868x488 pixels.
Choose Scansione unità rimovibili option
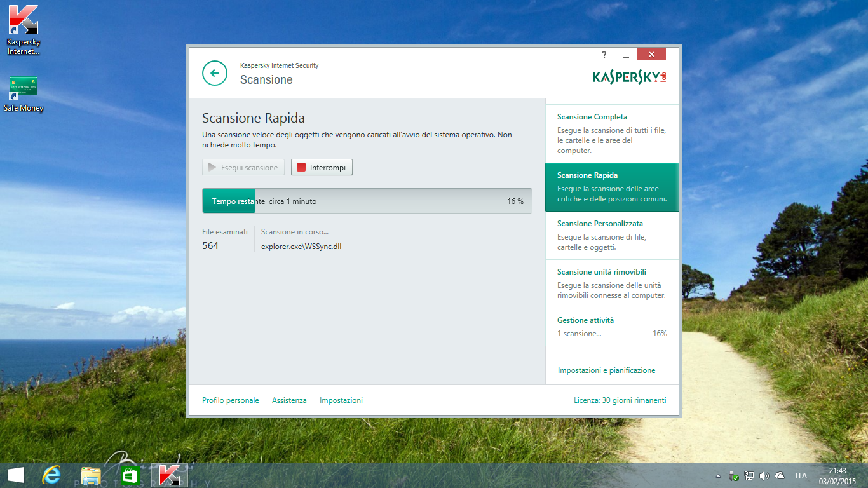(612, 283)
